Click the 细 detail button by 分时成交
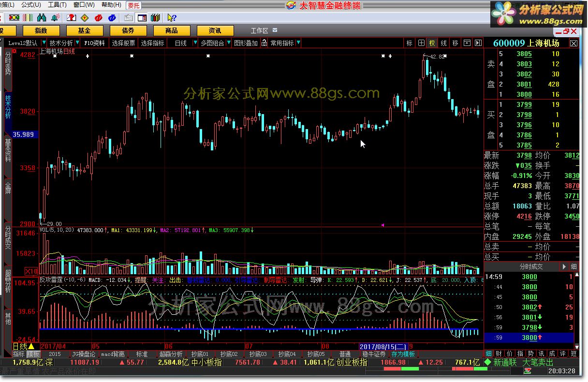Screen dimensions: 588x382 pyautogui.click(x=573, y=266)
